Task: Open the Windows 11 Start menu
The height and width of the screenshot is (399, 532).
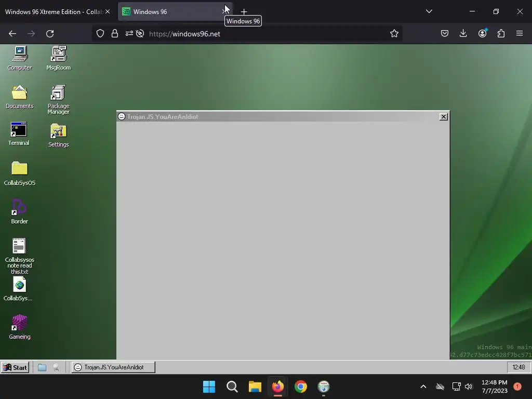Action: (209, 387)
